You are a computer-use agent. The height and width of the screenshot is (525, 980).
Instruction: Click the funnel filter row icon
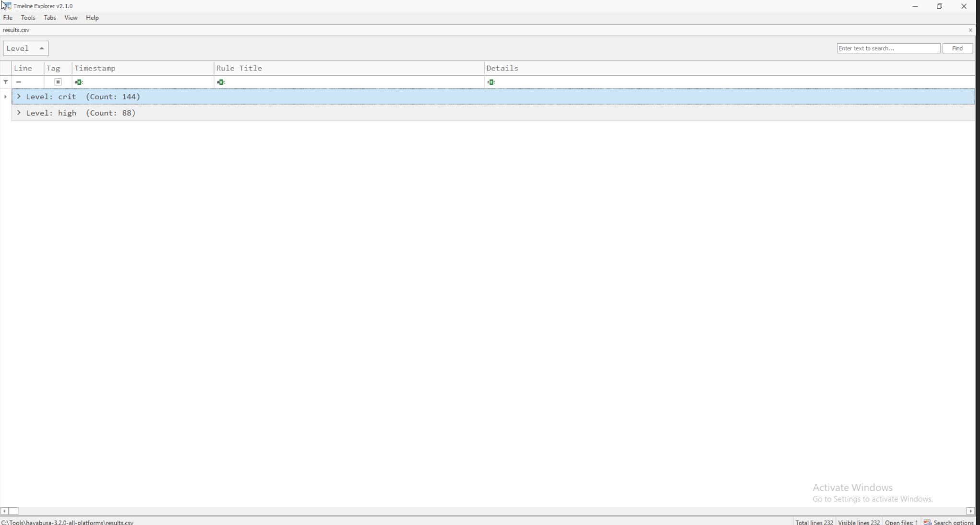pyautogui.click(x=6, y=82)
